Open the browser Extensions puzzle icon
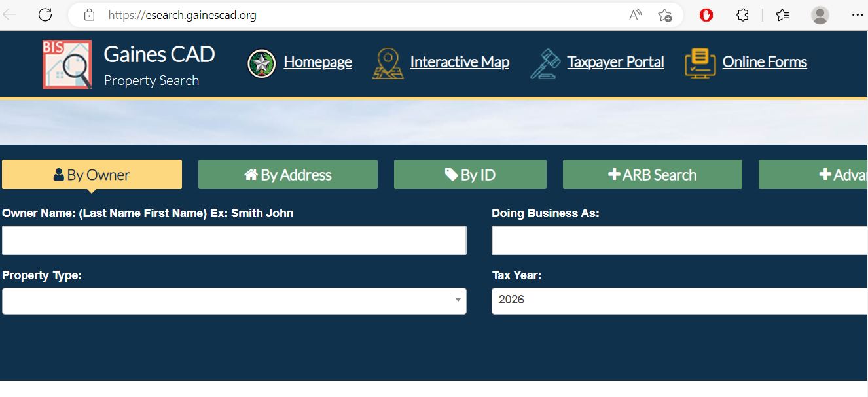Screen dimensions: 868x397 point(742,15)
